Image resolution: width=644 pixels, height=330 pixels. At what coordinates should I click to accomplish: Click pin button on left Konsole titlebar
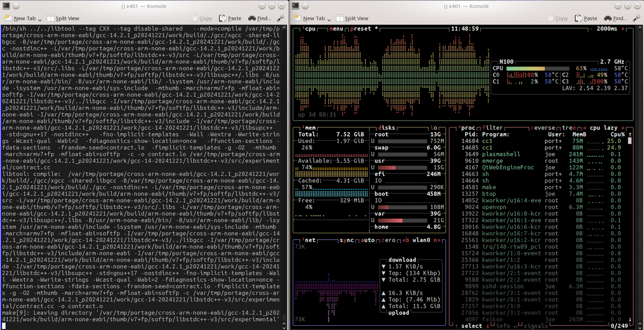(x=16, y=5)
